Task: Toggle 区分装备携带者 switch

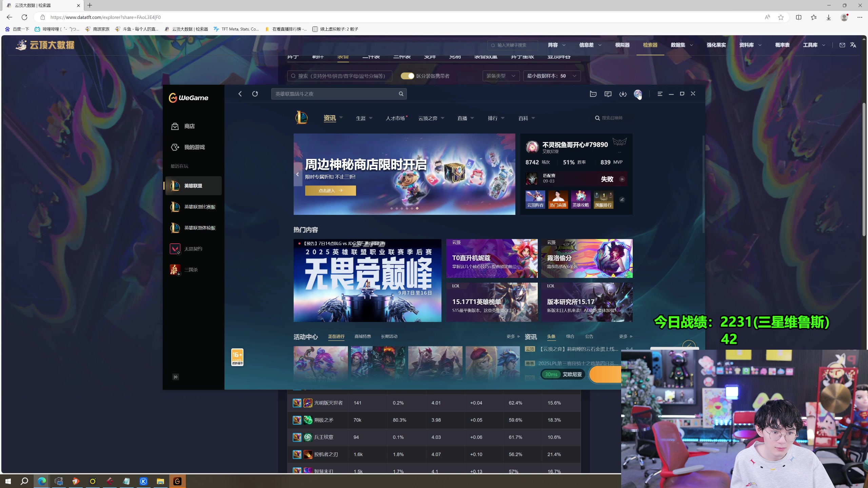Action: 408,76
